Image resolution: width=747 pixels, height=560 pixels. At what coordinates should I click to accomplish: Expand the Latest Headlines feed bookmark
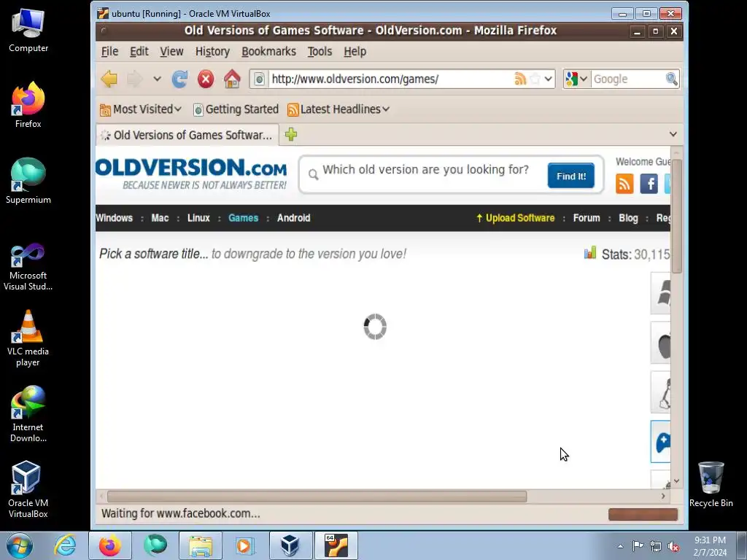coord(338,109)
